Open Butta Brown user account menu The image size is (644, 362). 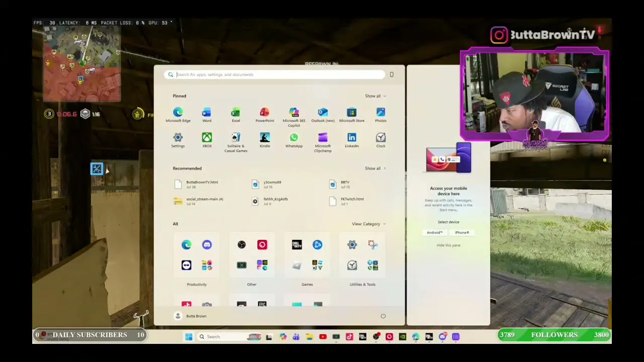tap(190, 316)
